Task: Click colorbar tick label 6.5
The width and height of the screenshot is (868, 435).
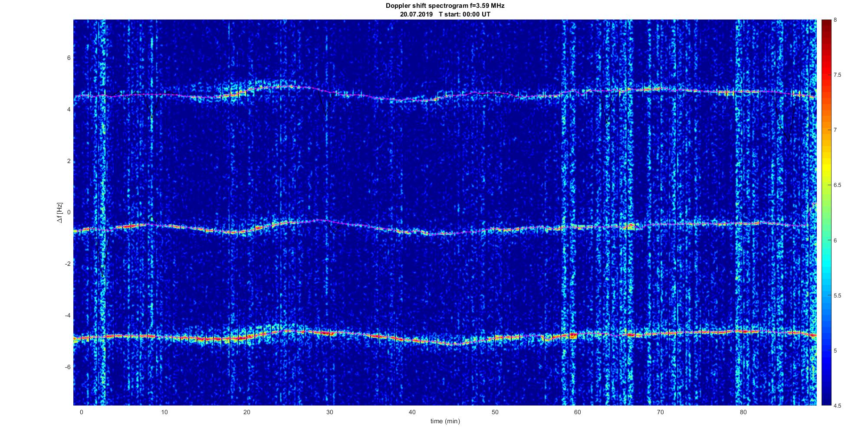Action: click(x=838, y=185)
